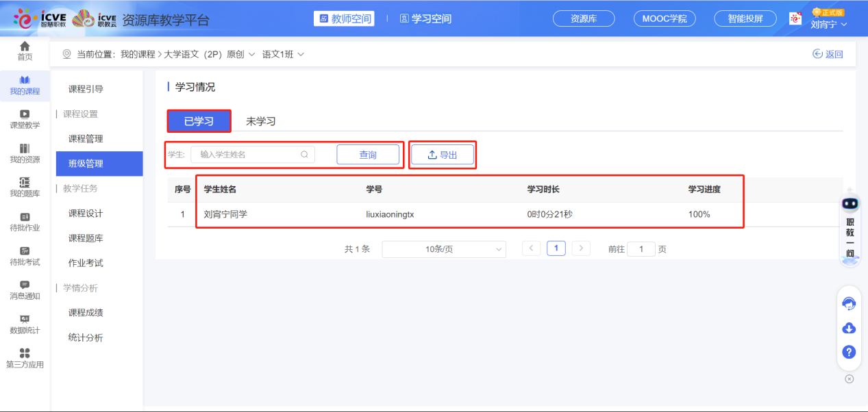
Task: Open 我的资源 from the sidebar
Action: pyautogui.click(x=25, y=154)
